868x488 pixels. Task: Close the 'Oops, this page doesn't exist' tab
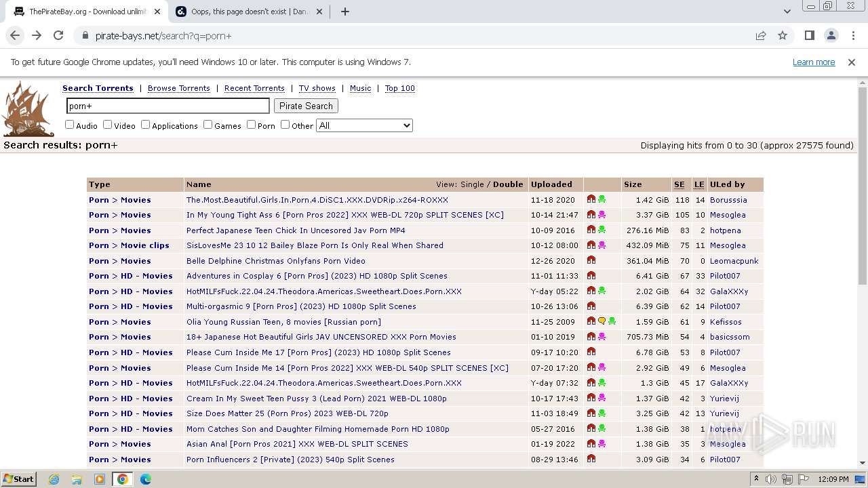tap(319, 12)
